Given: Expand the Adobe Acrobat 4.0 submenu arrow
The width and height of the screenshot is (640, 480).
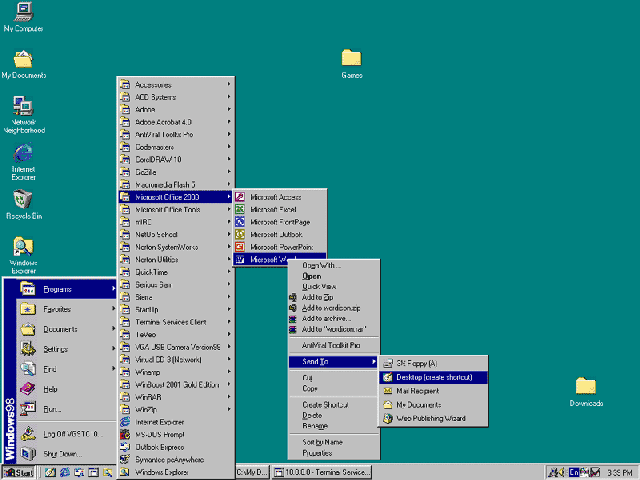Looking at the screenshot, I should 229,122.
